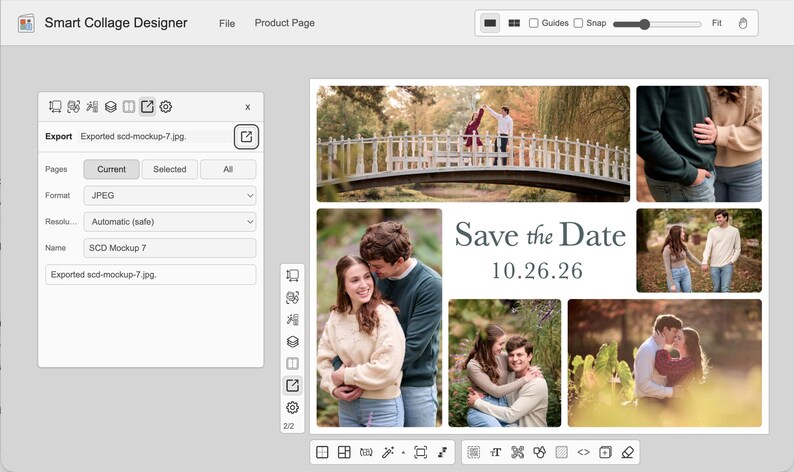The height and width of the screenshot is (472, 794).
Task: Select the seated hugging couple photo
Action: (505, 363)
